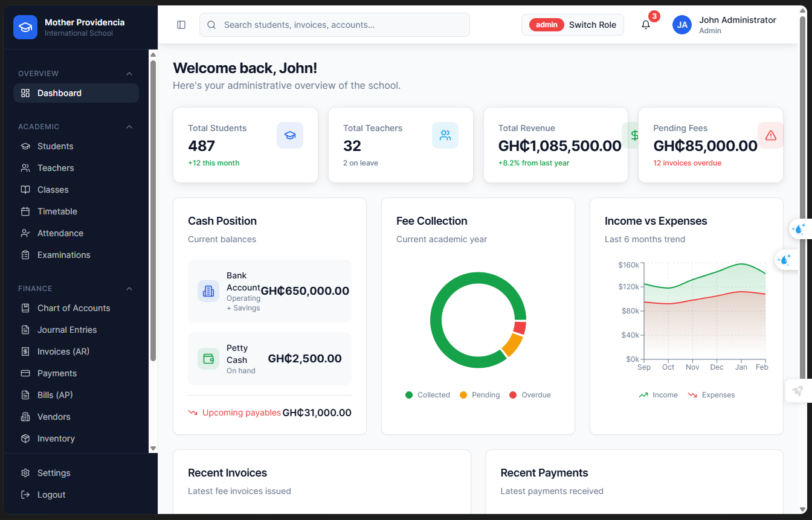This screenshot has height=520, width=812.
Task: Click the Petty Cash wallet icon
Action: 208,359
